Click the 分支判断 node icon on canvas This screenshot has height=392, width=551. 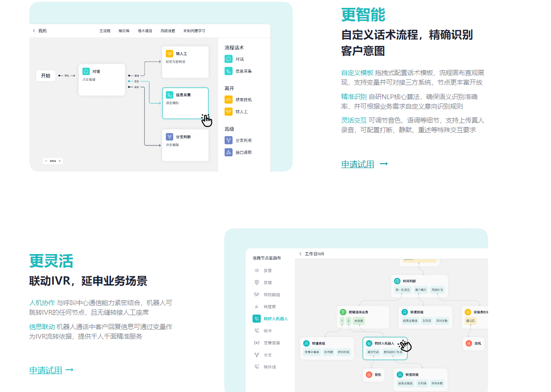[170, 137]
